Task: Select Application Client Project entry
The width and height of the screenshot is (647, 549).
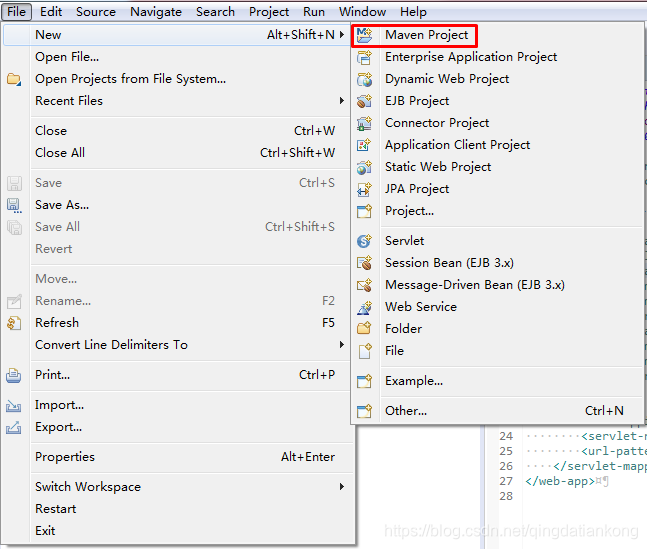Action: point(497,145)
